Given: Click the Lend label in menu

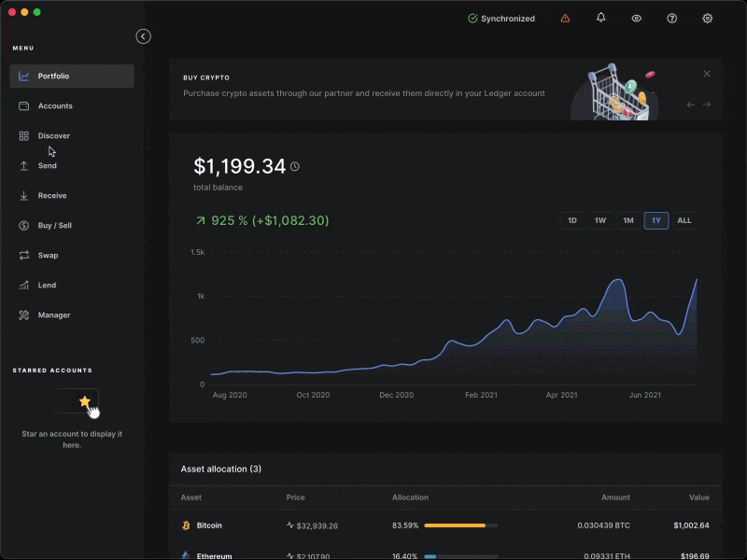Looking at the screenshot, I should coord(48,286).
